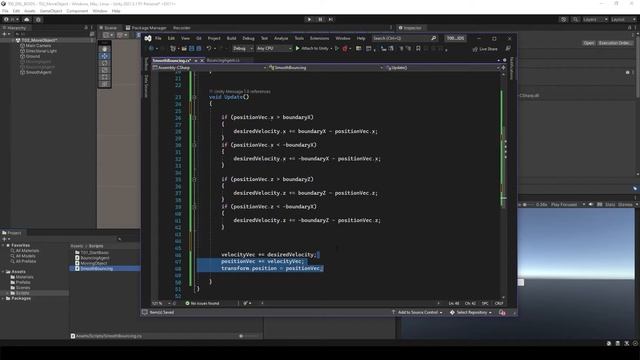Switch to BouncingAgent.cs editor tab
Viewport: 640px width, 360px height.
[223, 60]
